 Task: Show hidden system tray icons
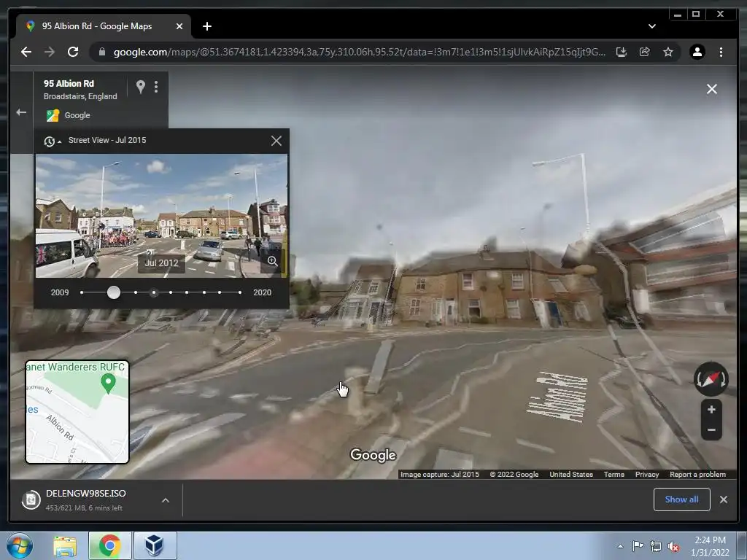[x=620, y=546]
